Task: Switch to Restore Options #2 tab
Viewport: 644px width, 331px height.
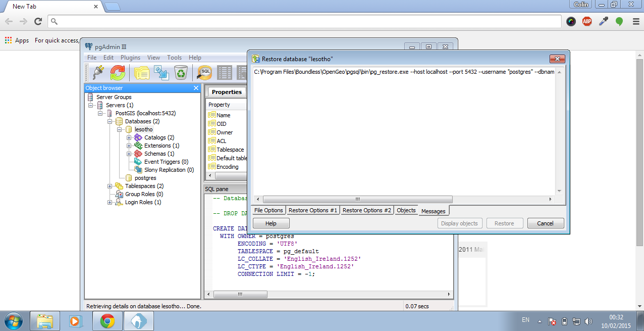Action: click(x=367, y=210)
